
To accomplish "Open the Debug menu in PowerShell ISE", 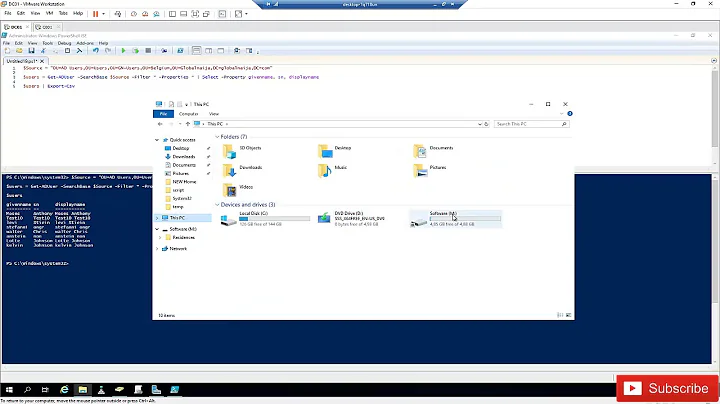I will 63,43.
